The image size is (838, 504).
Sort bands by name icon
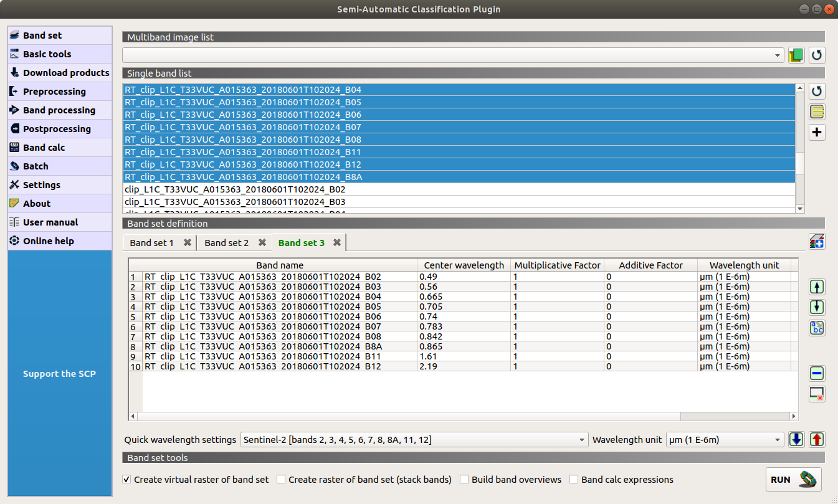816,328
